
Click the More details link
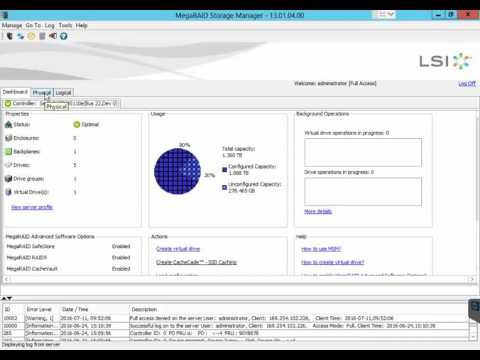pyautogui.click(x=318, y=211)
